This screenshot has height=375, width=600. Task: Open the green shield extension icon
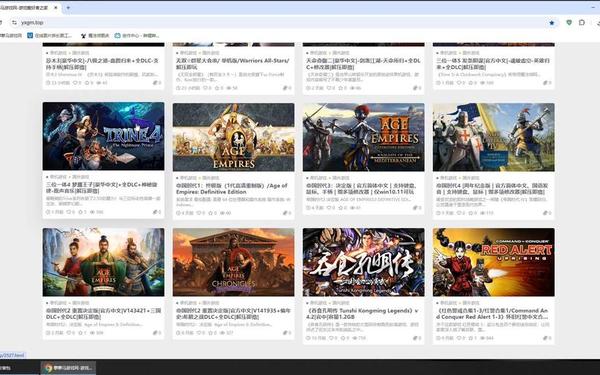tap(569, 23)
